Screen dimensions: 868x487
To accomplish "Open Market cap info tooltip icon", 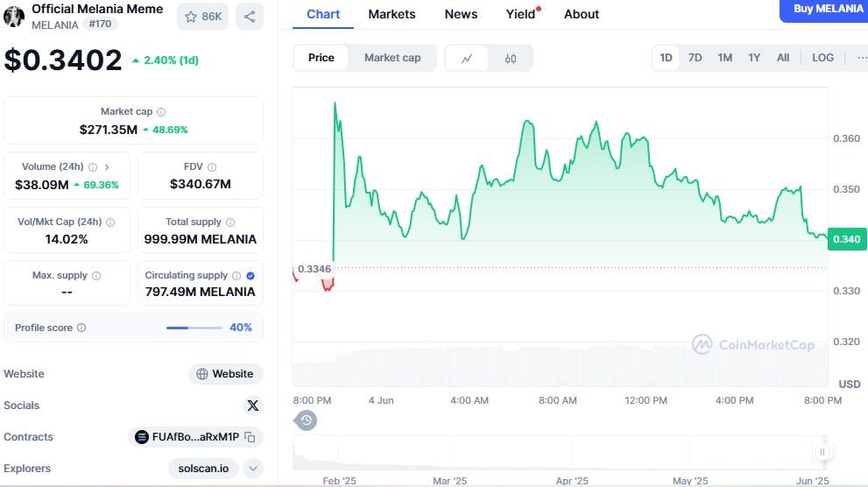I will pyautogui.click(x=161, y=112).
